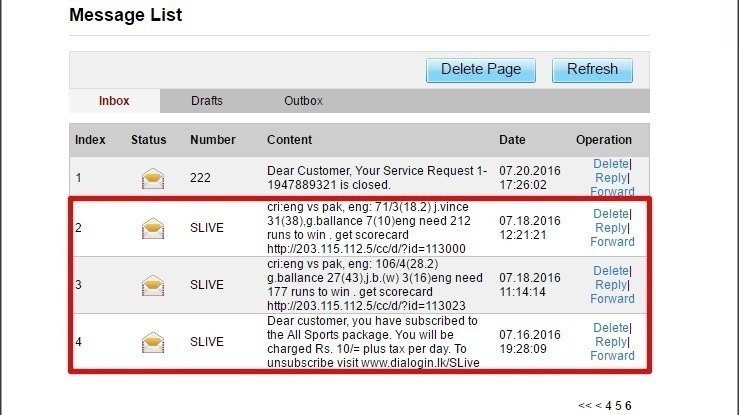The height and width of the screenshot is (415, 739).
Task: Open envelope icon for message 4
Action: 153,342
